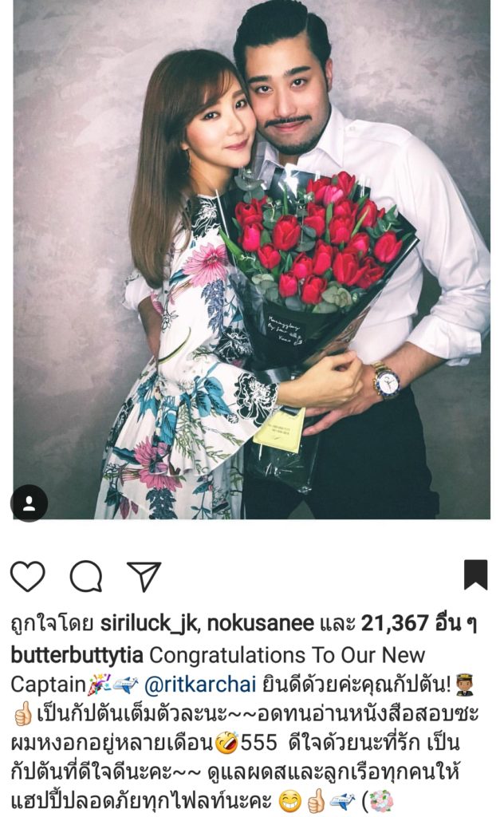Show tagged people via the person icon
The width and height of the screenshot is (504, 817).
point(30,503)
